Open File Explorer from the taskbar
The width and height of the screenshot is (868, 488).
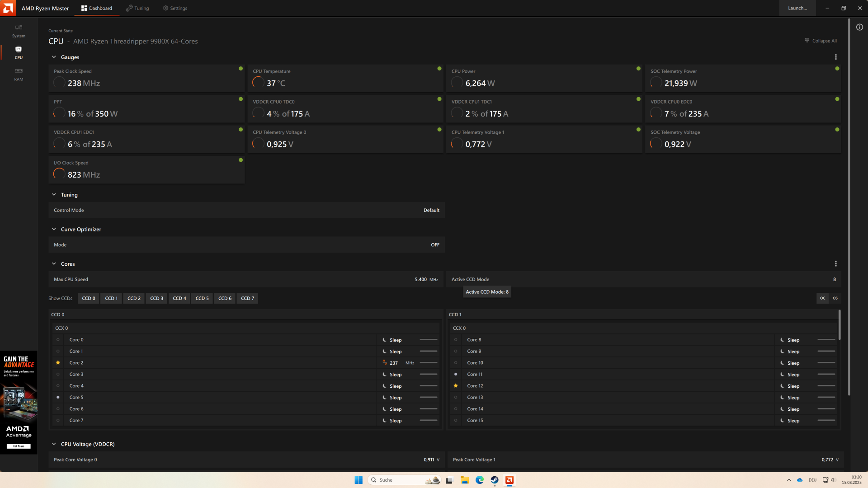(464, 480)
